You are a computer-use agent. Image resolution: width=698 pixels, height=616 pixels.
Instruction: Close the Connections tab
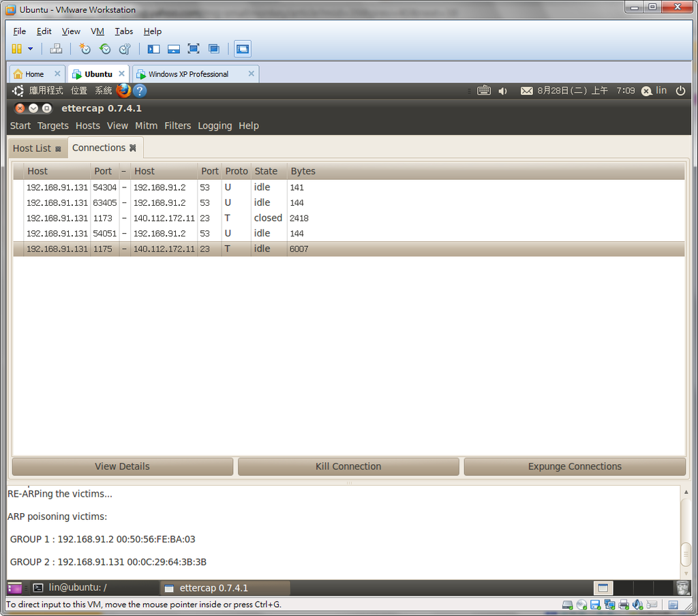tap(133, 148)
